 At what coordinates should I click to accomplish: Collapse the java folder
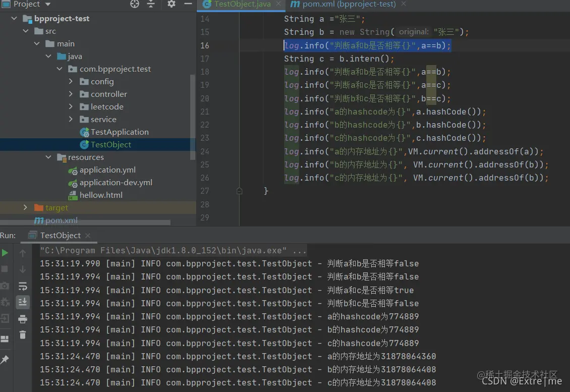pos(48,56)
